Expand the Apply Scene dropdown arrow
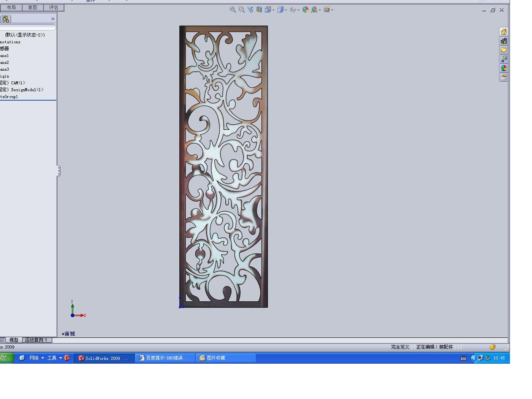This screenshot has width=532, height=399. point(320,10)
